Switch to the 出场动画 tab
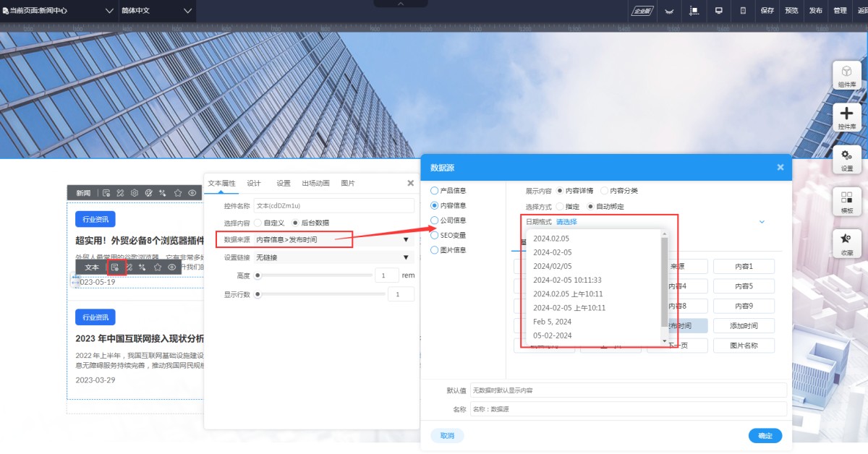Viewport: 868px width, 454px height. point(315,184)
